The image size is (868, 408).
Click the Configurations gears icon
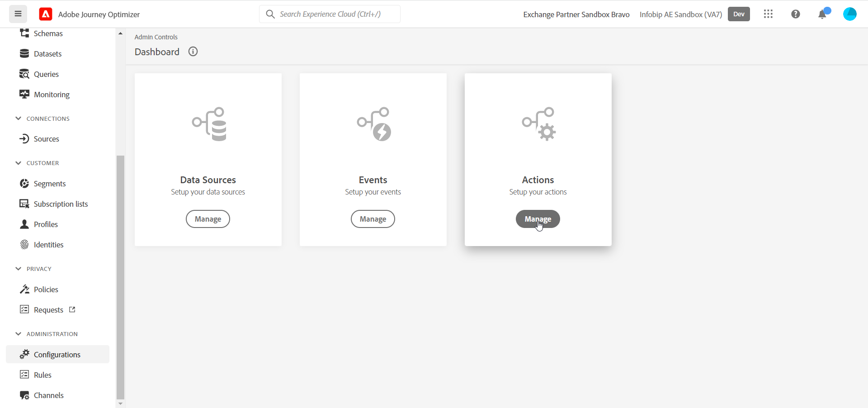tap(24, 354)
